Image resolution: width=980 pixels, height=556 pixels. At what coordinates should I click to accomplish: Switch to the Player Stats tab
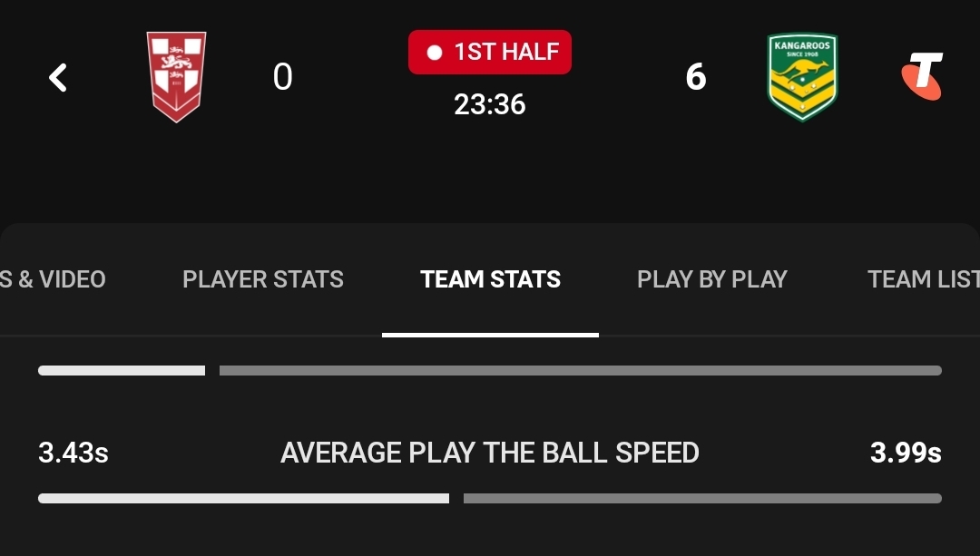point(263,279)
